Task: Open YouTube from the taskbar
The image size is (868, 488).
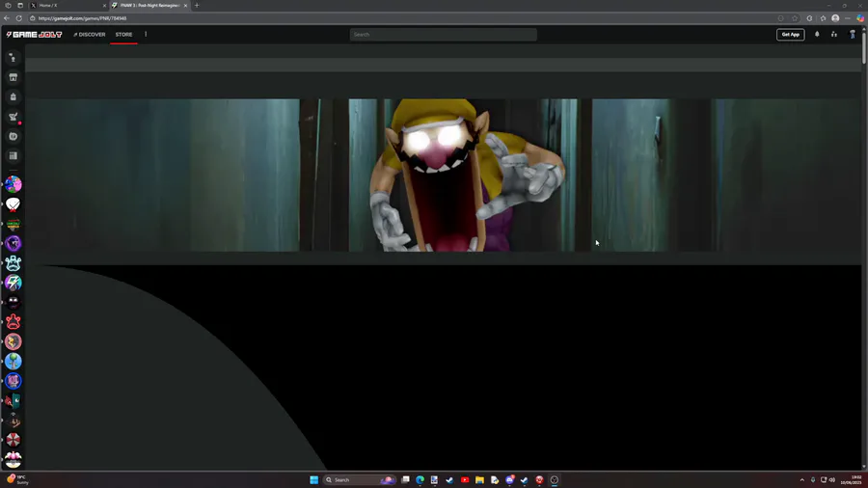Action: [465, 479]
